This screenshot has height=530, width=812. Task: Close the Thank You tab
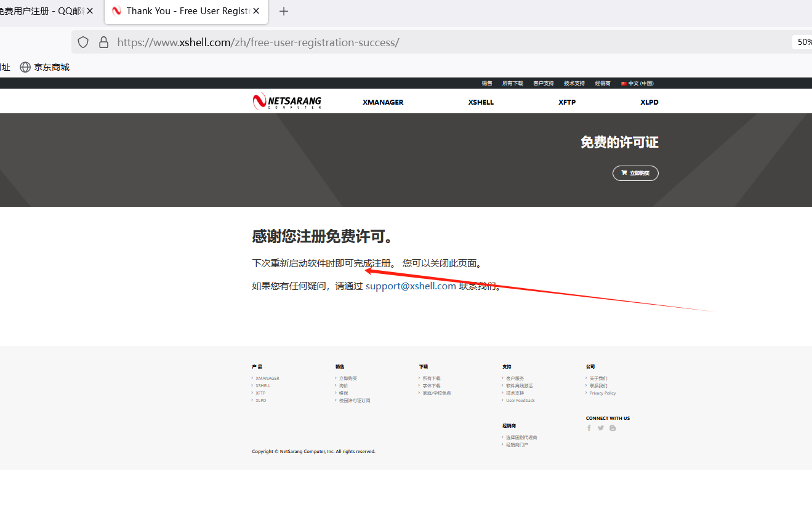click(x=256, y=11)
